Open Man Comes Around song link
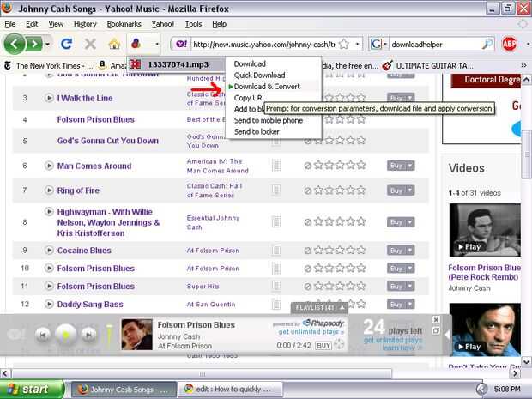532x399 pixels. (94, 166)
